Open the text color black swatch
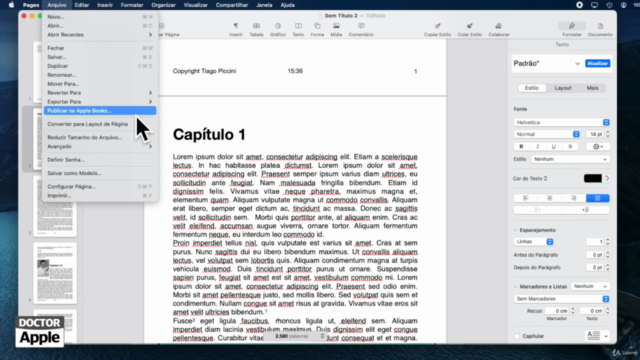The height and width of the screenshot is (360, 640). pos(593,178)
